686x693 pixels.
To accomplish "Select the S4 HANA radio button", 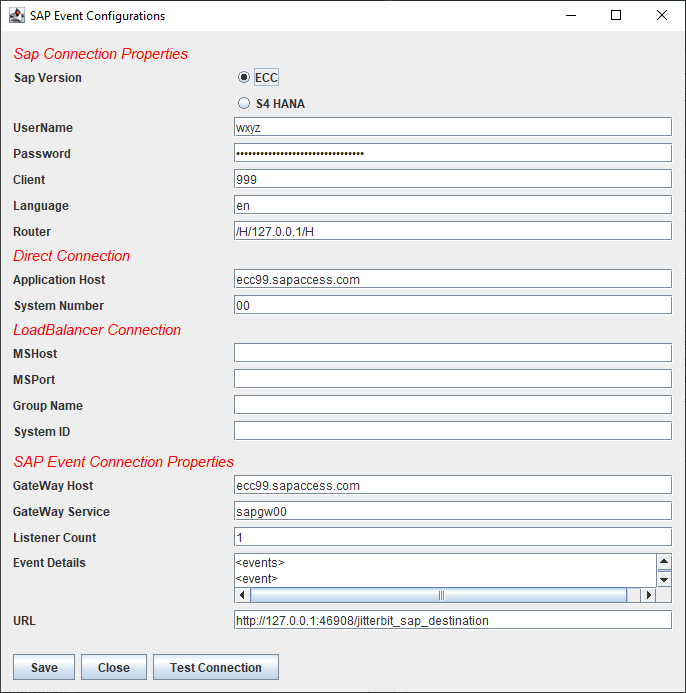I will coord(244,103).
